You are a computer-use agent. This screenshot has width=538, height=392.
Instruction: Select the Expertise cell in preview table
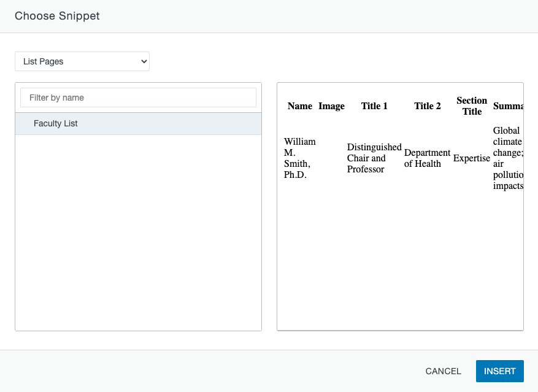(x=471, y=158)
